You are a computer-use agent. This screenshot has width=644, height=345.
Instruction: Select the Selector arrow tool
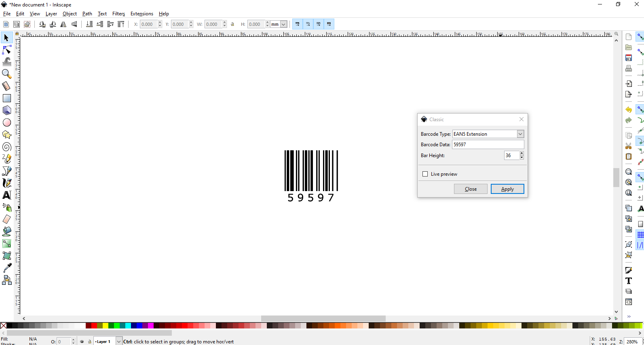6,38
